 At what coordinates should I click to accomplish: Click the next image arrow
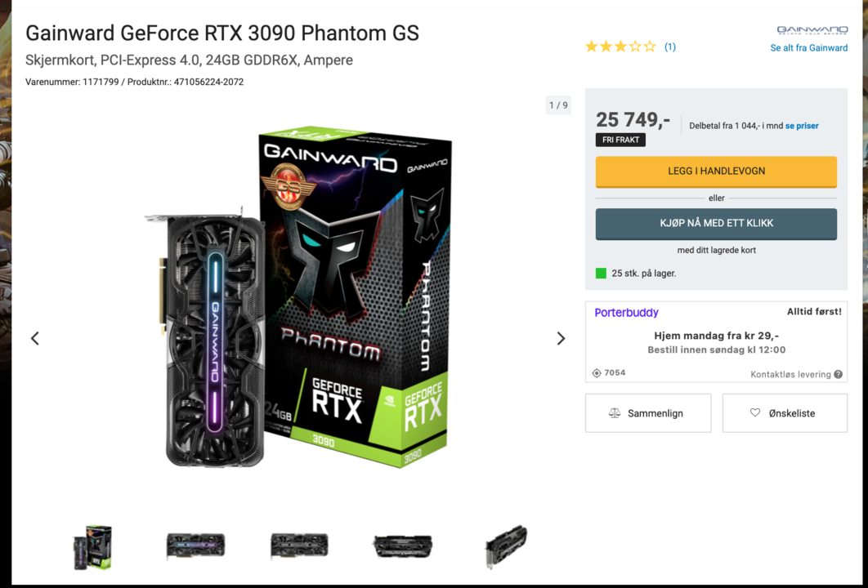pos(561,338)
